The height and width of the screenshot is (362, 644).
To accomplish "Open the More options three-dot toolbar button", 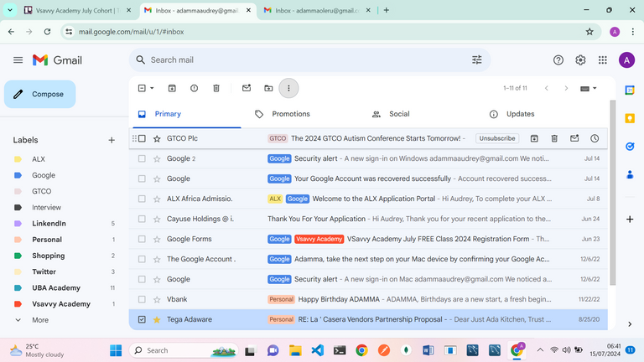I will pos(288,88).
